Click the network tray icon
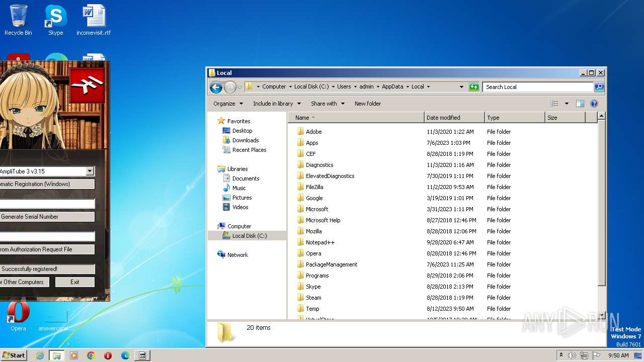The width and height of the screenshot is (644, 362). tap(584, 355)
